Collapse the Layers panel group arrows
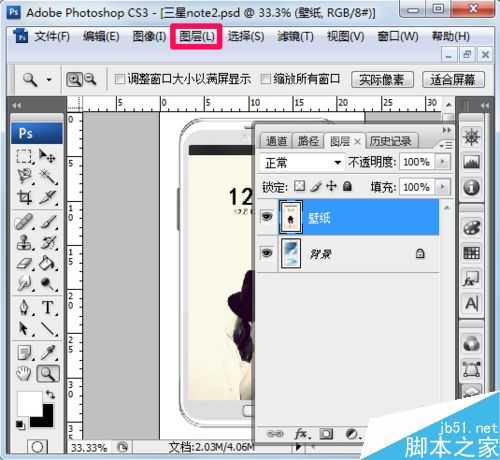The width and height of the screenshot is (500, 460). pyautogui.click(x=447, y=130)
